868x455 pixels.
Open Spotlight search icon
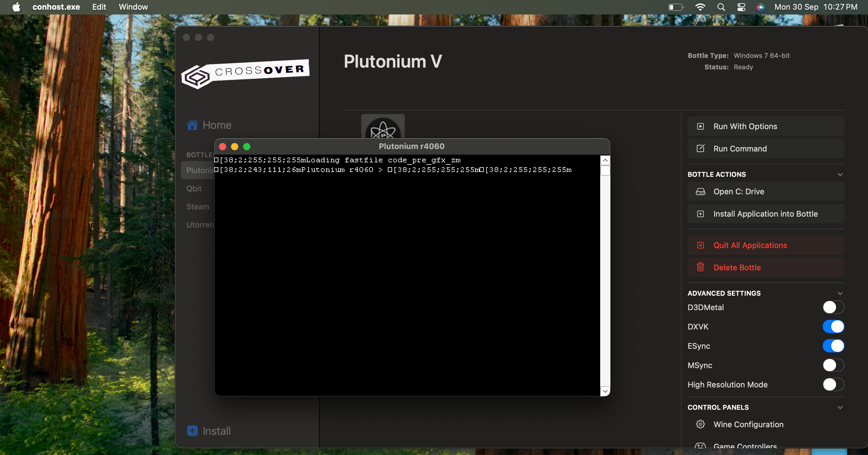721,7
